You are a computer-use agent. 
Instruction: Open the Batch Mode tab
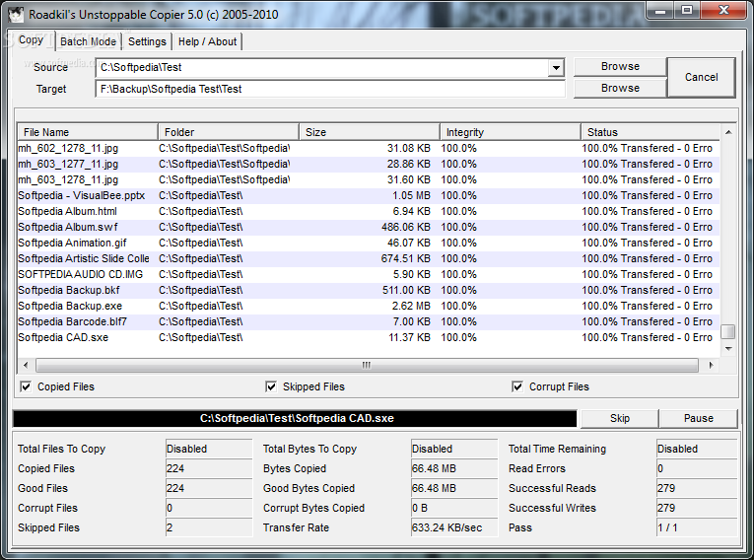88,41
